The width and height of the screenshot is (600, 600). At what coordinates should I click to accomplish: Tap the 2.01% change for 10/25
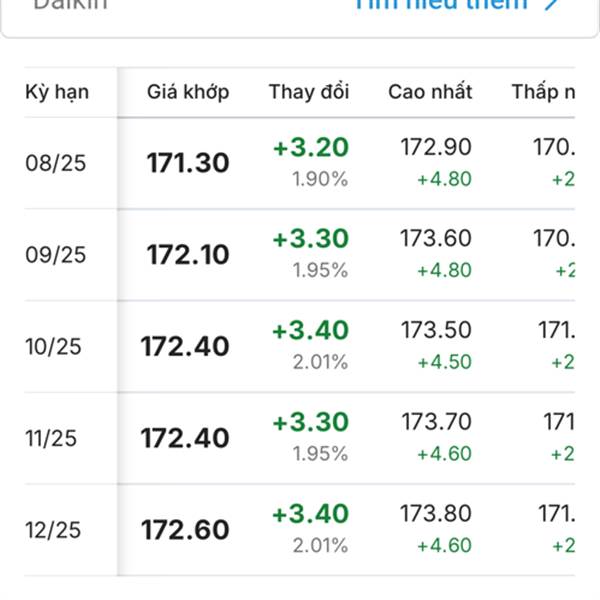coord(320,362)
